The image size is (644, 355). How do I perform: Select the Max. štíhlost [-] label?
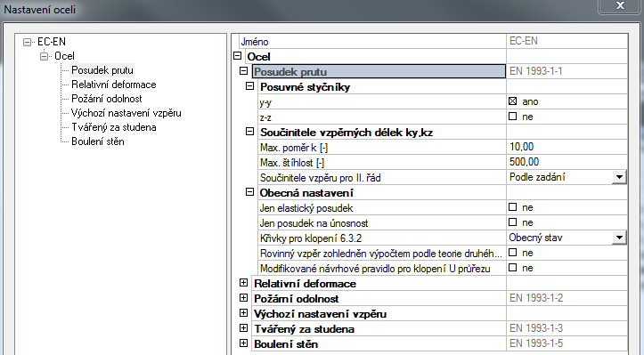[x=292, y=163]
